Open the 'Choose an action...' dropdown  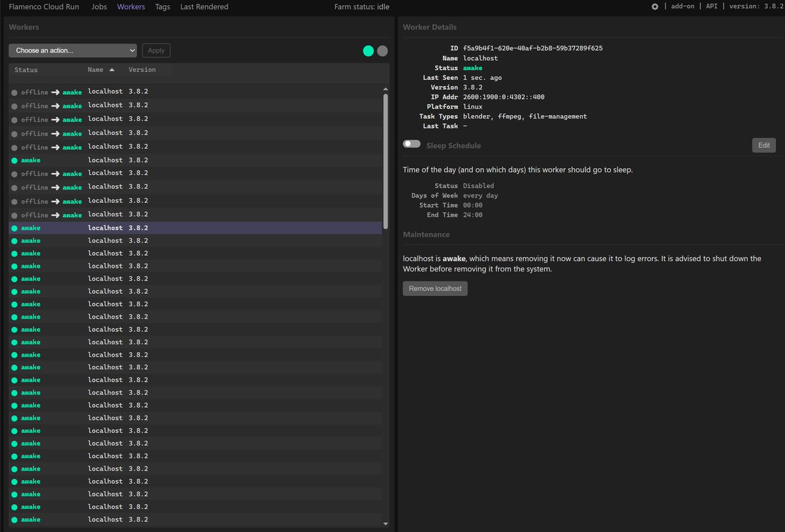click(x=73, y=50)
